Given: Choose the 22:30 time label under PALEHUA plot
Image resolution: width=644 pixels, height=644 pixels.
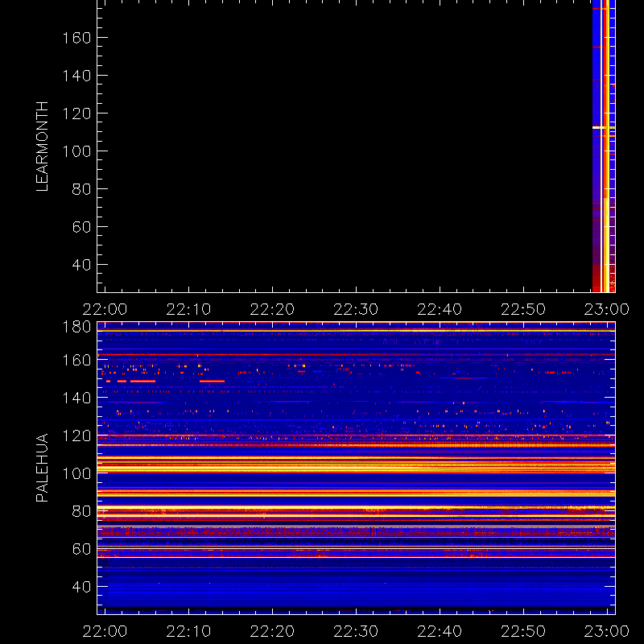Looking at the screenshot, I should coord(356,631).
